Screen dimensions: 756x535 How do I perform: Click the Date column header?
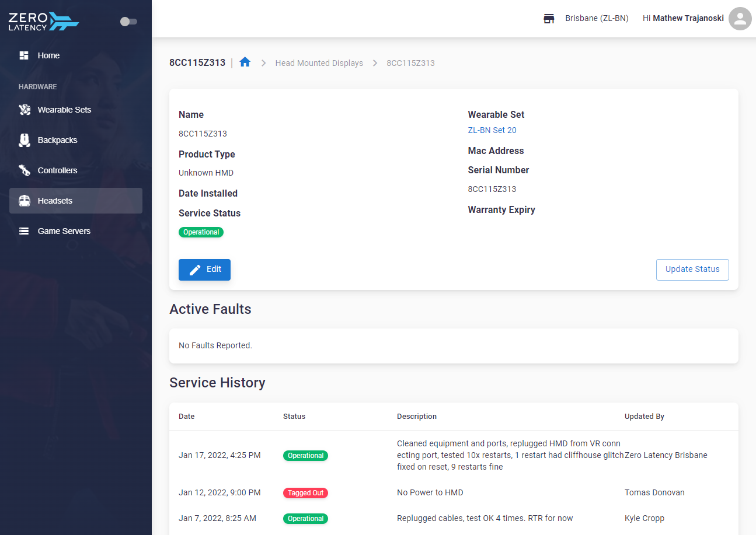(187, 417)
